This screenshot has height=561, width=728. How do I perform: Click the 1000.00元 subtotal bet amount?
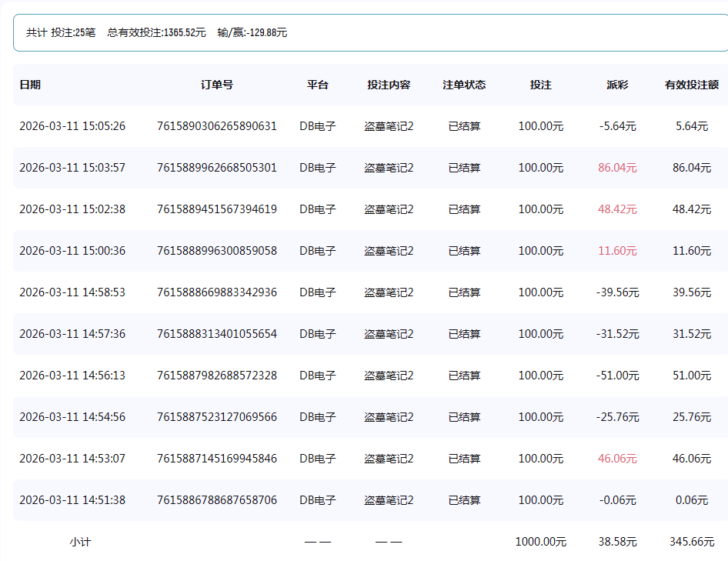coord(540,541)
